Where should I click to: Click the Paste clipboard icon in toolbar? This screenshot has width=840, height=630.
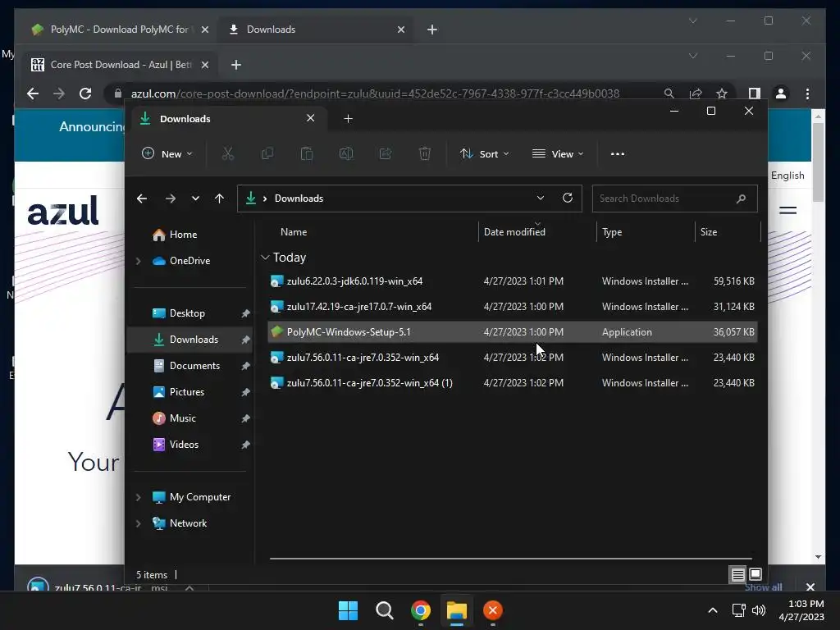(307, 153)
